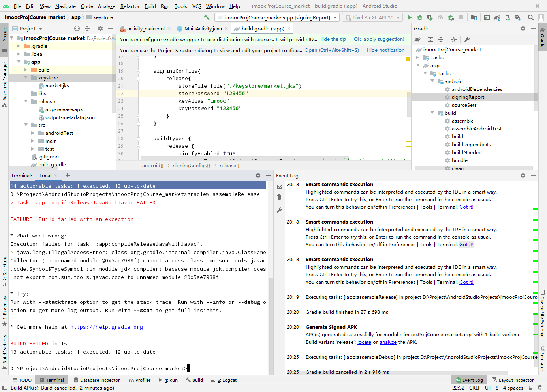Viewport: 547px width, 392px height.
Task: Add a new terminal session with plus
Action: pyautogui.click(x=68, y=175)
